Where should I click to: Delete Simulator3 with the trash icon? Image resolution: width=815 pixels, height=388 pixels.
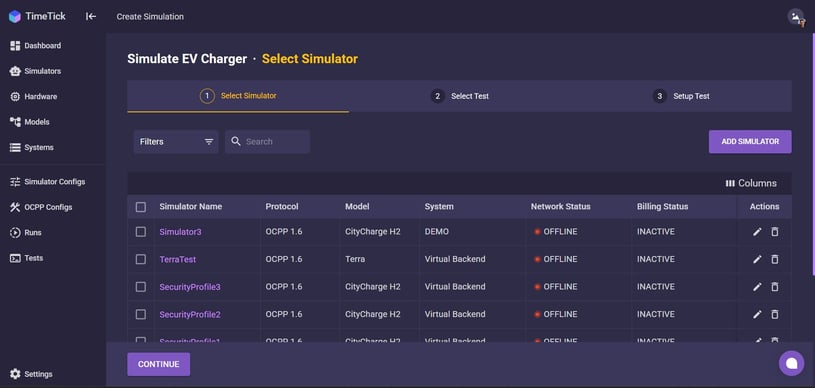pyautogui.click(x=774, y=232)
